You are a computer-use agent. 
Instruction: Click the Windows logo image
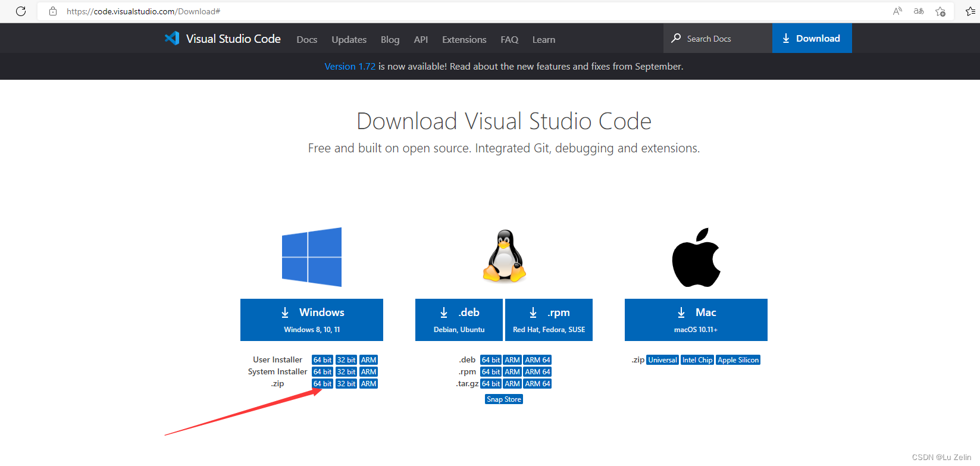312,257
